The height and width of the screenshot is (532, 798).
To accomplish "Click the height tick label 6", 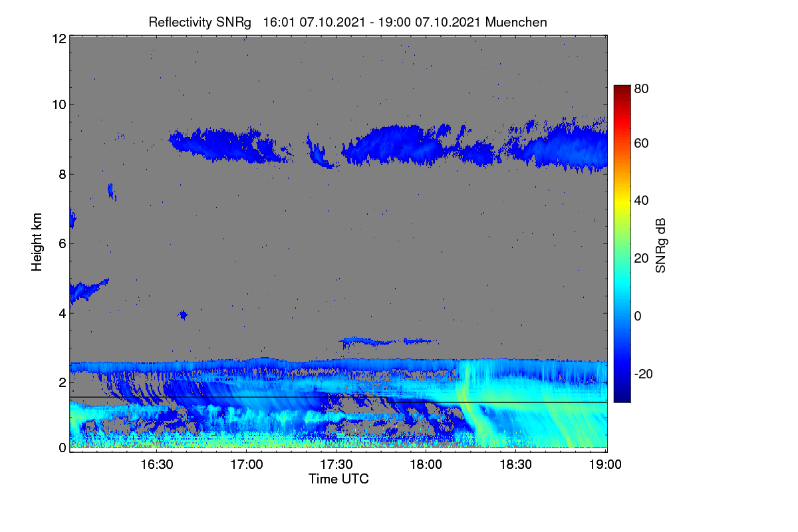I will (x=62, y=243).
